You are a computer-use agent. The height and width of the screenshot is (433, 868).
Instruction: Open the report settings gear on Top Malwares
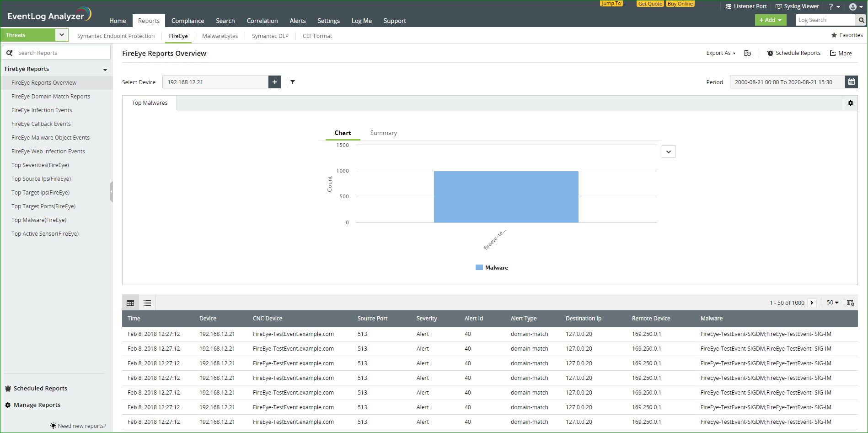tap(851, 103)
